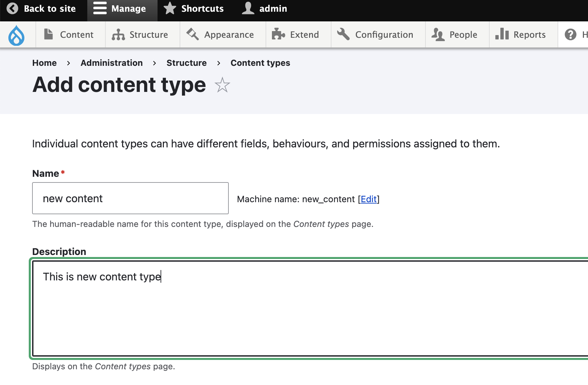Click the Edit link for machine name
Viewport: 588px width, 385px height.
point(368,199)
